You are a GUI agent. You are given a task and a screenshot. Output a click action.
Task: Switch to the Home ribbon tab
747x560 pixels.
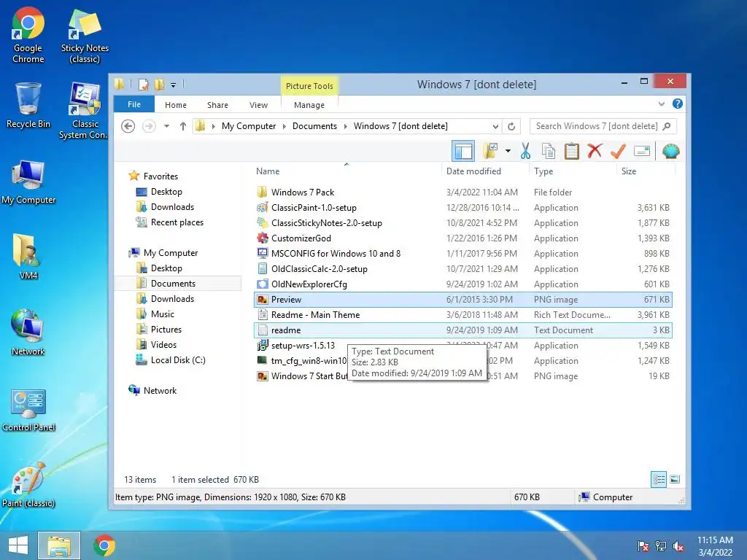[x=176, y=105]
